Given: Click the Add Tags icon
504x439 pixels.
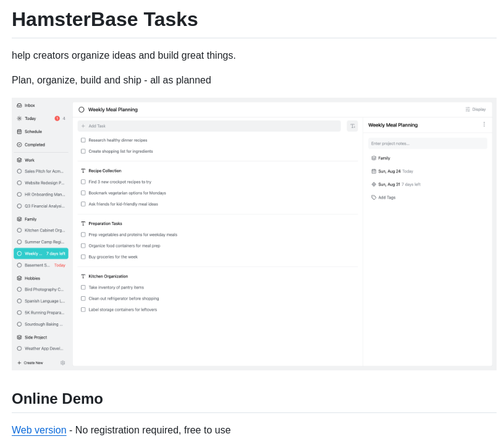Looking at the screenshot, I should click(x=372, y=197).
